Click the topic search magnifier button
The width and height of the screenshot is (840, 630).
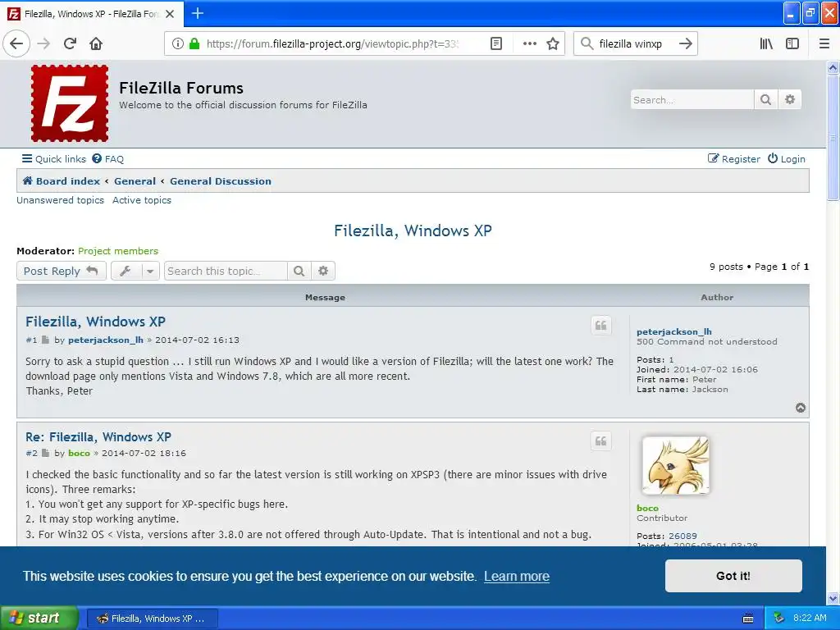click(x=299, y=271)
